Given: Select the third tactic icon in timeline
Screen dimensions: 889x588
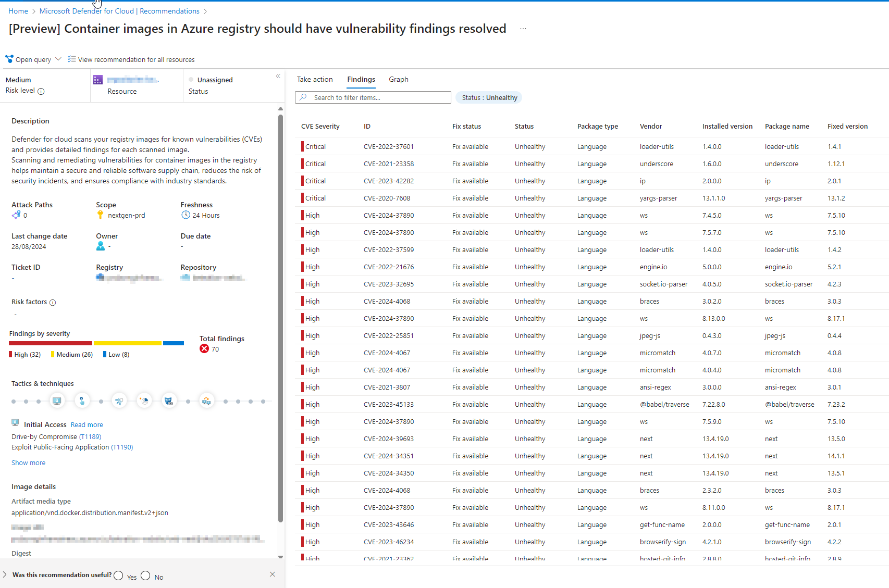Looking at the screenshot, I should click(x=119, y=401).
